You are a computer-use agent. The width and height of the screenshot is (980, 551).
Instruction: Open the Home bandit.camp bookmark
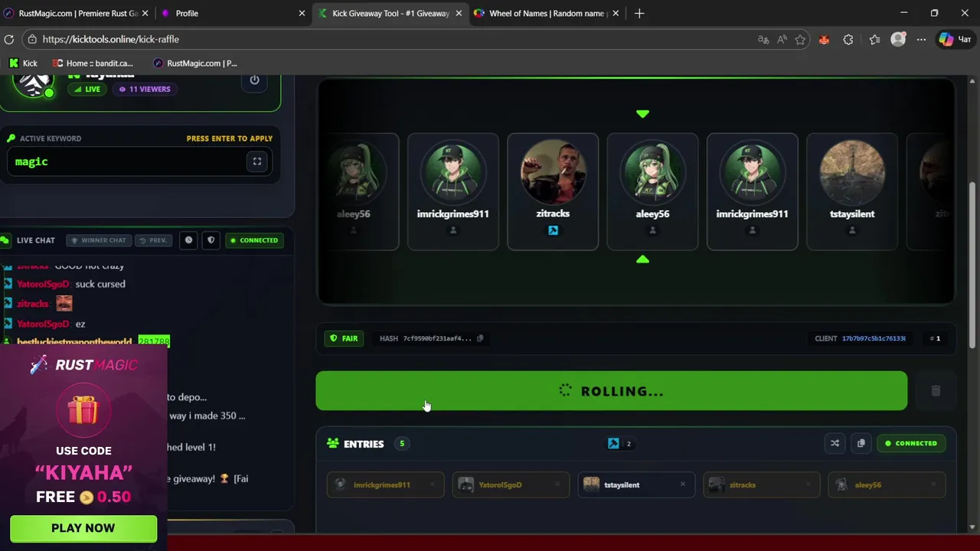[x=93, y=64]
